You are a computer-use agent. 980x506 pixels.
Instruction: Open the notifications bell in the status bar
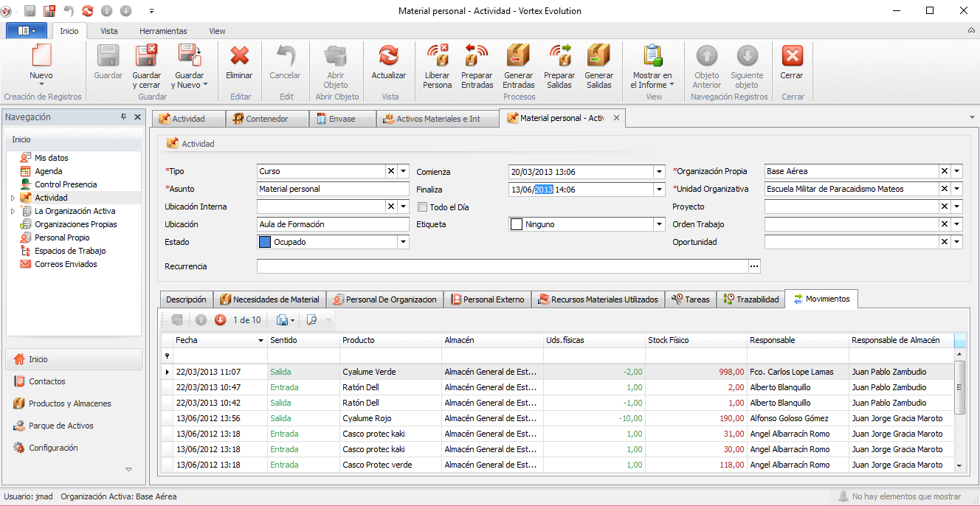(843, 496)
